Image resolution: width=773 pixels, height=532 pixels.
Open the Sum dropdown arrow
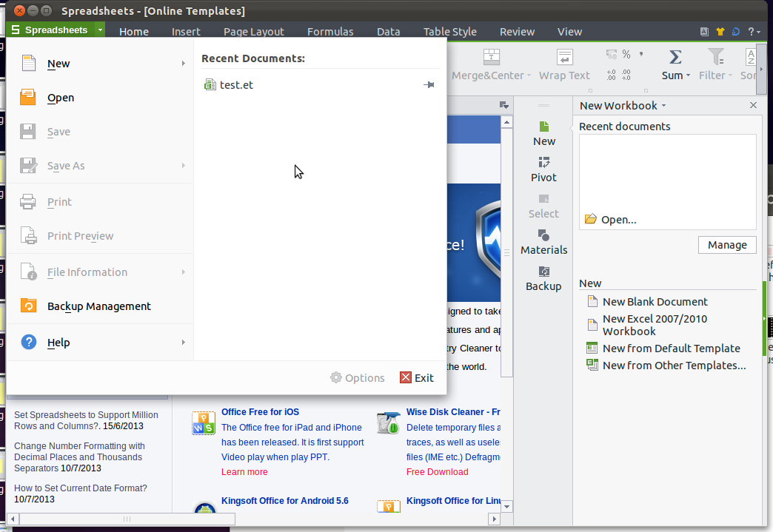click(x=688, y=75)
